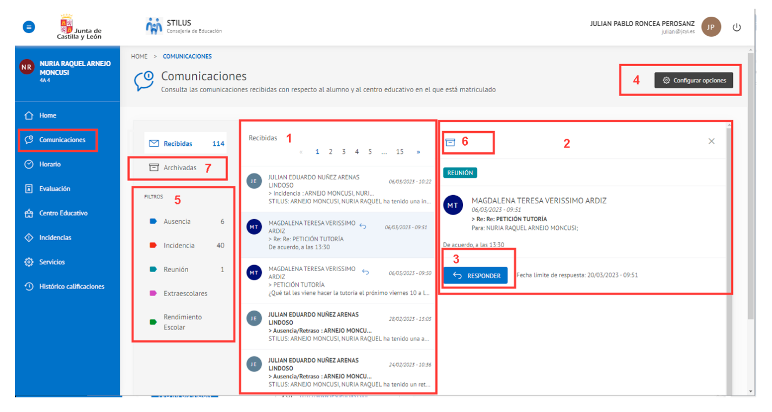Open Evaluación icon in sidebar
The height and width of the screenshot is (412, 772).
point(29,188)
